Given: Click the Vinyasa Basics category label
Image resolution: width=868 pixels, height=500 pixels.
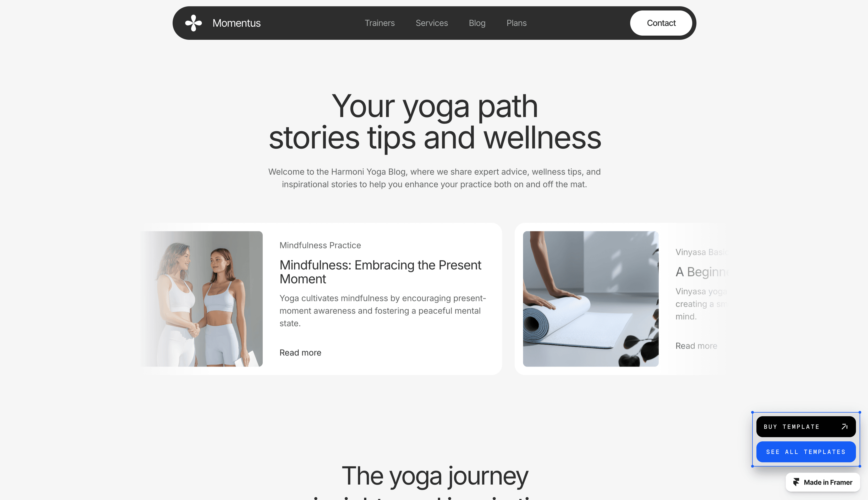Looking at the screenshot, I should coord(702,252).
